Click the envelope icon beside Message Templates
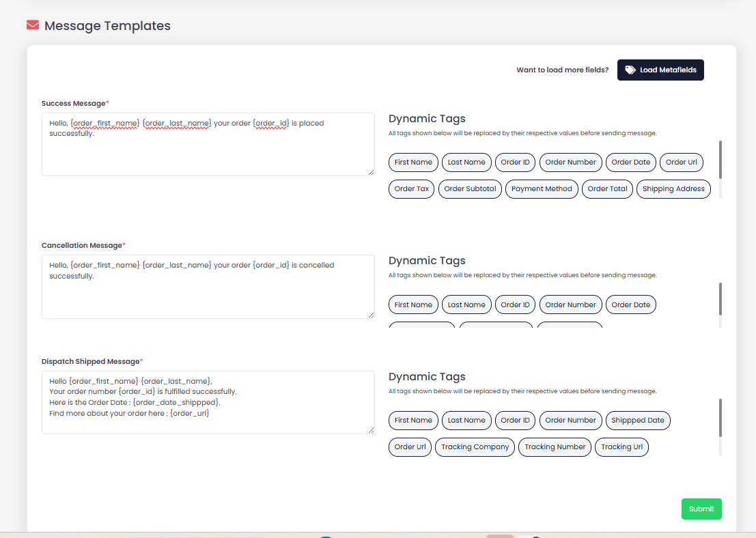Image resolution: width=756 pixels, height=538 pixels. coord(33,25)
